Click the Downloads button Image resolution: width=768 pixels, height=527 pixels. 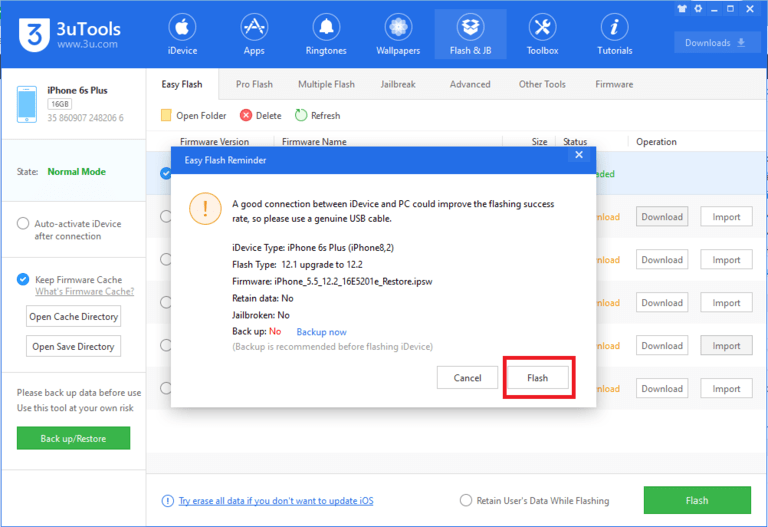(x=716, y=43)
